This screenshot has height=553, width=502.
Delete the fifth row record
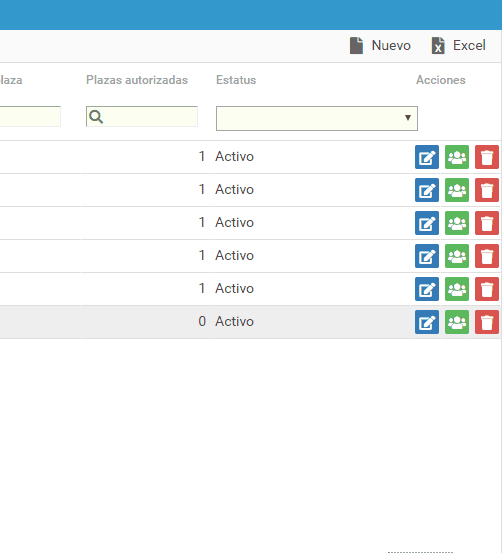pyautogui.click(x=487, y=289)
